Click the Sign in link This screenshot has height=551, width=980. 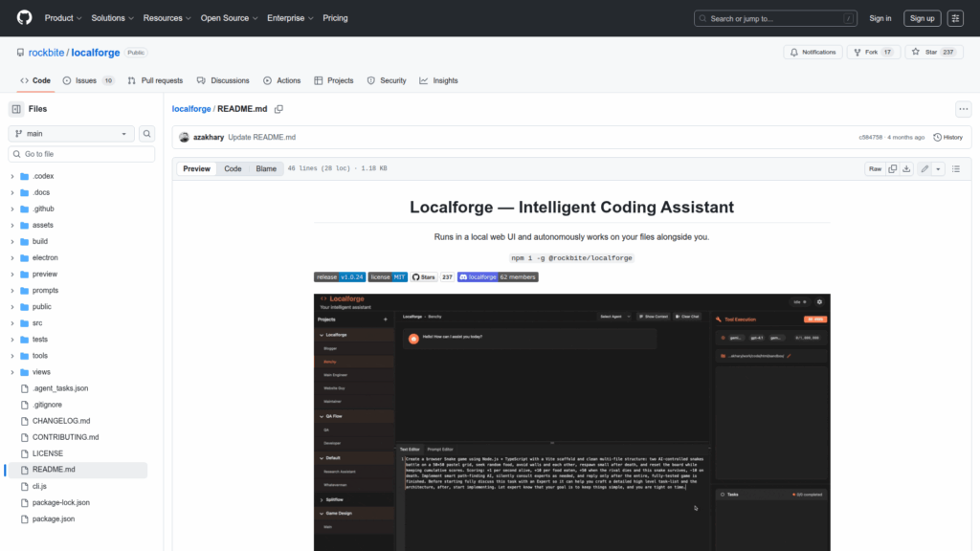(880, 18)
